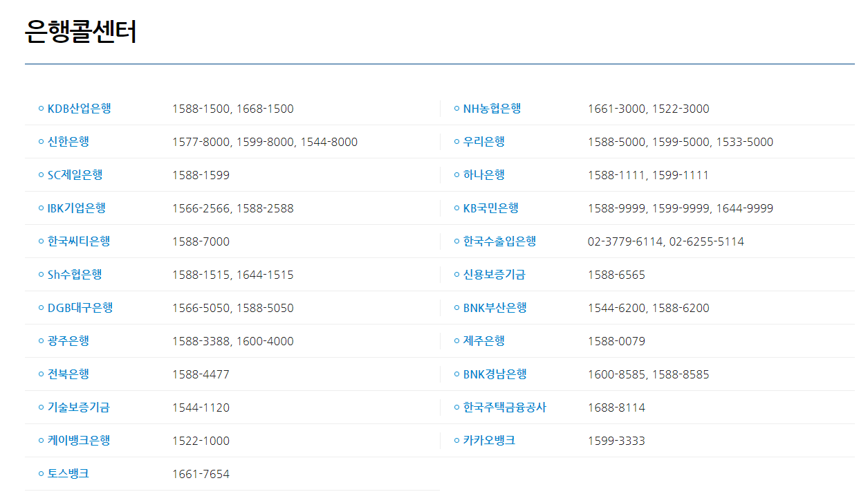Select 한국수출입은행 bank name
The height and width of the screenshot is (503, 868).
[x=499, y=241]
